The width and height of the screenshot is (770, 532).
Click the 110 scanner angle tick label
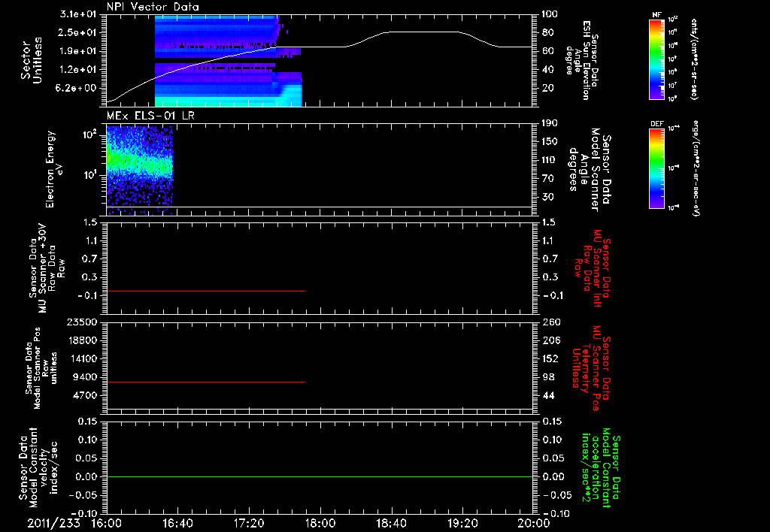[550, 160]
